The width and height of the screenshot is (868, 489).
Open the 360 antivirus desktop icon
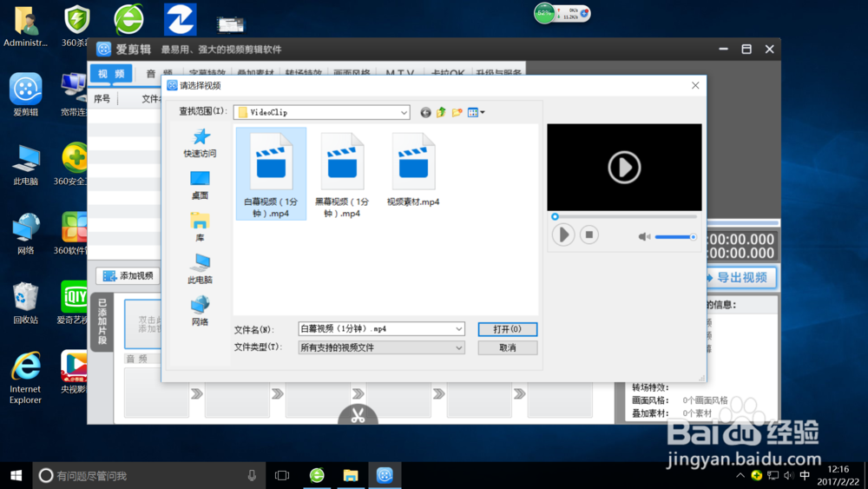pos(76,25)
